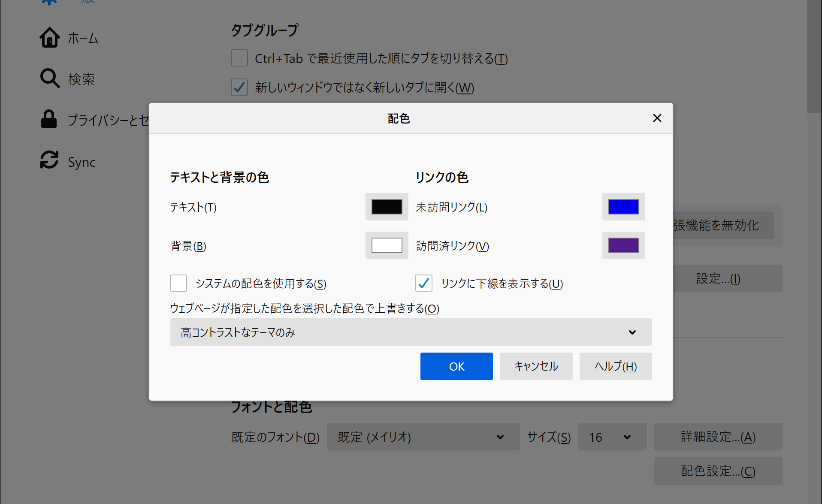Image resolution: width=822 pixels, height=504 pixels.
Task: Click the Sync arrows icon in sidebar
Action: coord(49,160)
